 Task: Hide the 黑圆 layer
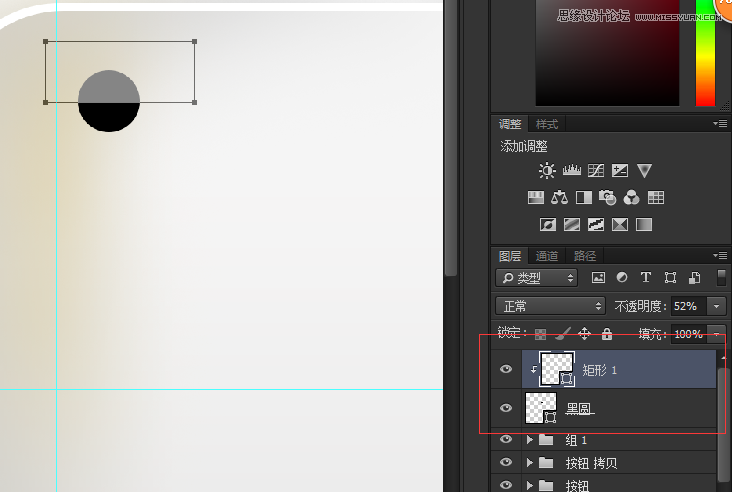click(506, 408)
